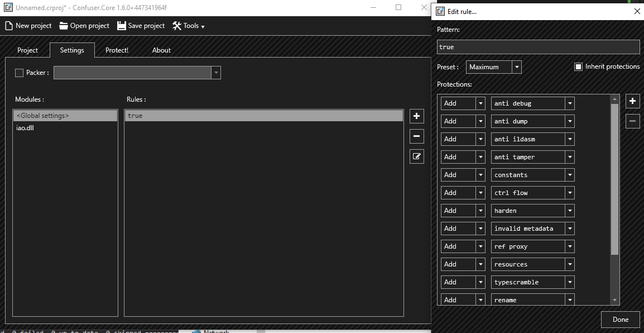Expand the anti debug protection dropdown
The image size is (644, 333).
[569, 103]
